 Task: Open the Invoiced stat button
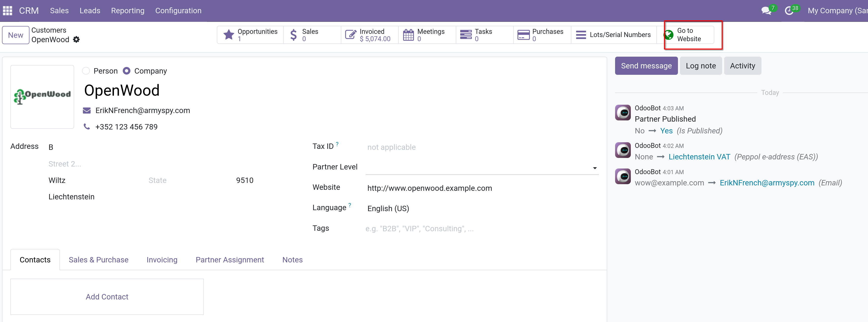[x=370, y=35]
